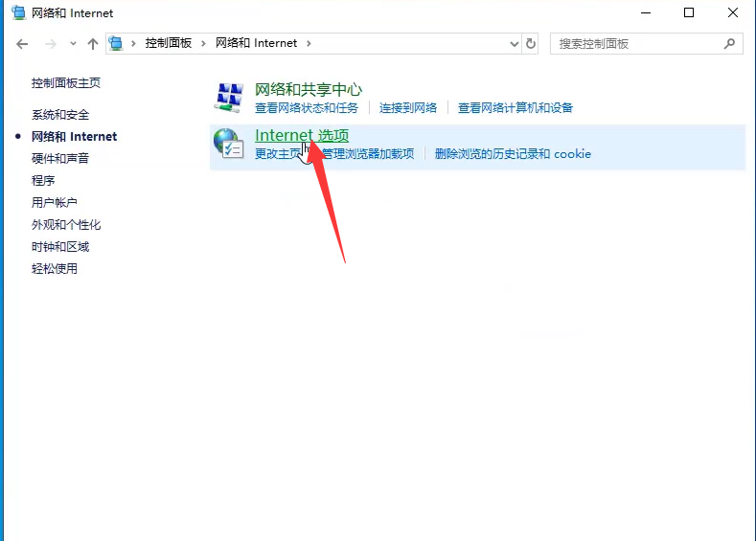756x541 pixels.
Task: Click the Network and Sharing Center icon
Action: 229,98
